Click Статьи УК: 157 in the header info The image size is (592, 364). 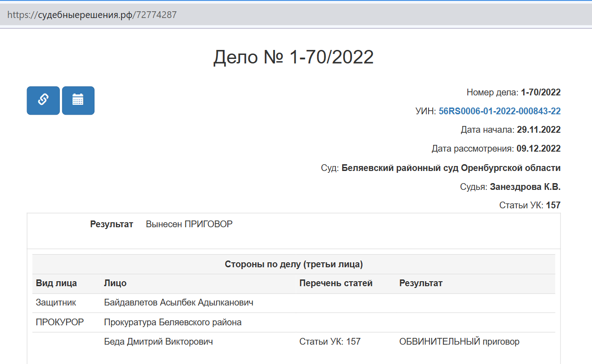[x=530, y=206]
